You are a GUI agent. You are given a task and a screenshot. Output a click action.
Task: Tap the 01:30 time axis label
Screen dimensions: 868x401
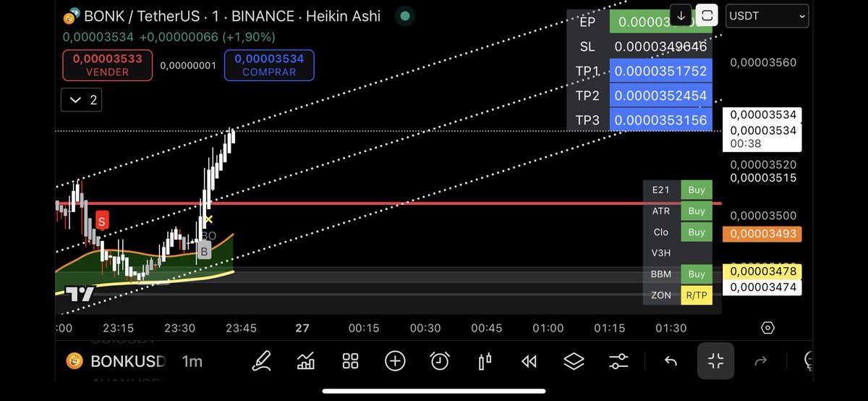671,328
